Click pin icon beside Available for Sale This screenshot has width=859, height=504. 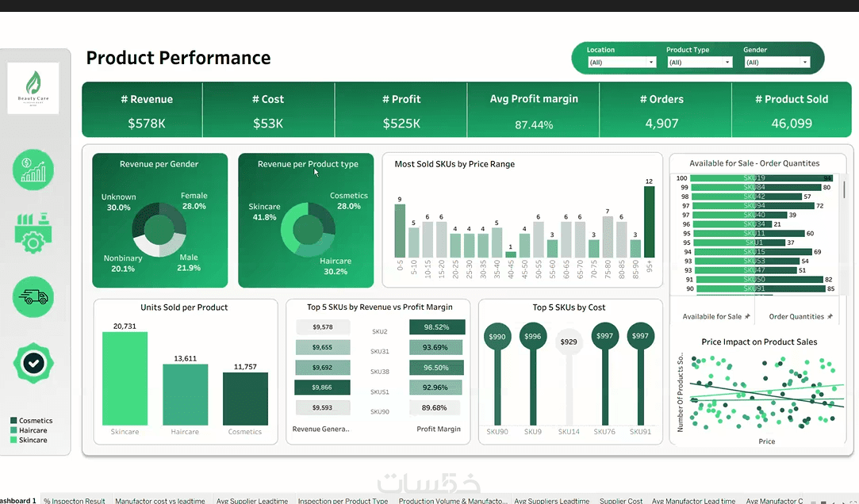coord(747,317)
